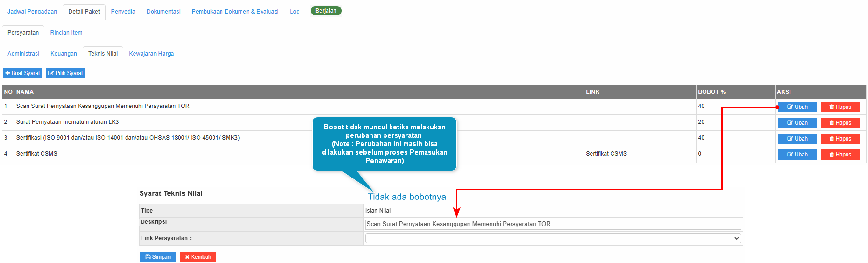868x263 pixels.
Task: Edit the Sertifikat CSMS requirement
Action: tap(797, 155)
